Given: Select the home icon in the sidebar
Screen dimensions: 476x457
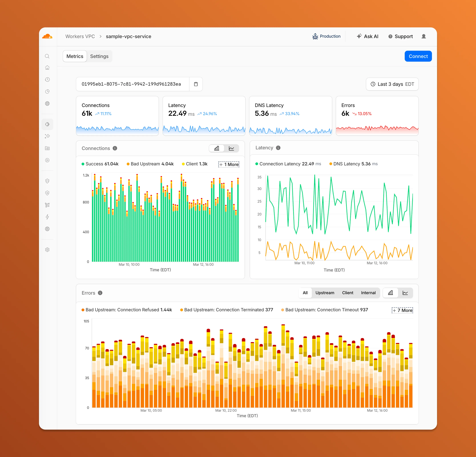Looking at the screenshot, I should tap(47, 67).
